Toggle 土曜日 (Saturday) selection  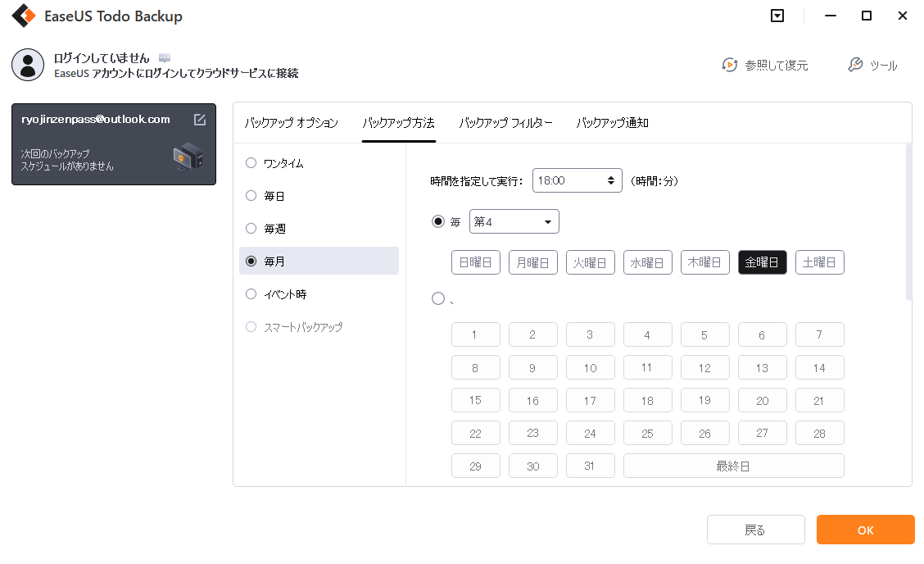click(819, 262)
